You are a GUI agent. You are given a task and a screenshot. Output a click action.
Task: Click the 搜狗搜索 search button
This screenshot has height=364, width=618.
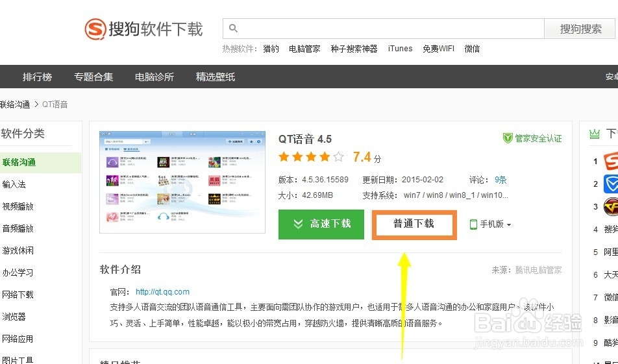(579, 29)
